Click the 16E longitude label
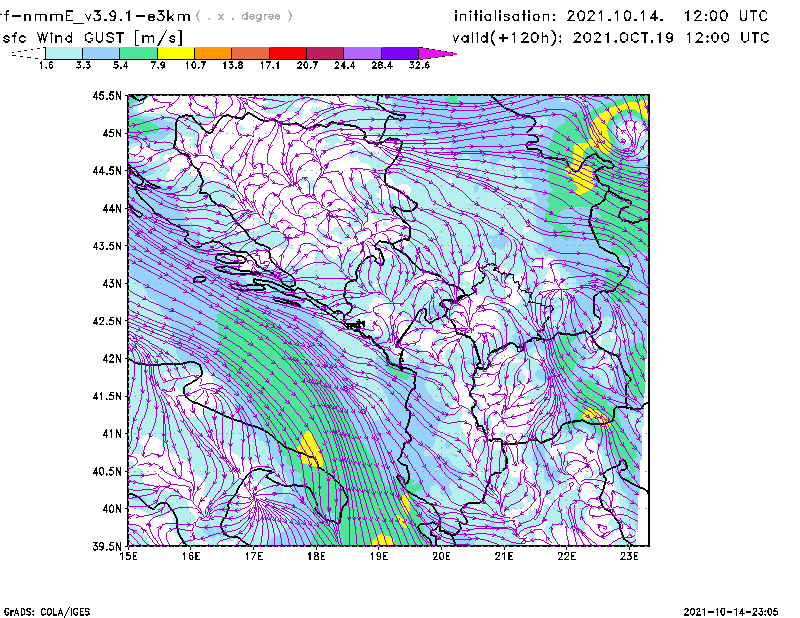 pos(191,556)
